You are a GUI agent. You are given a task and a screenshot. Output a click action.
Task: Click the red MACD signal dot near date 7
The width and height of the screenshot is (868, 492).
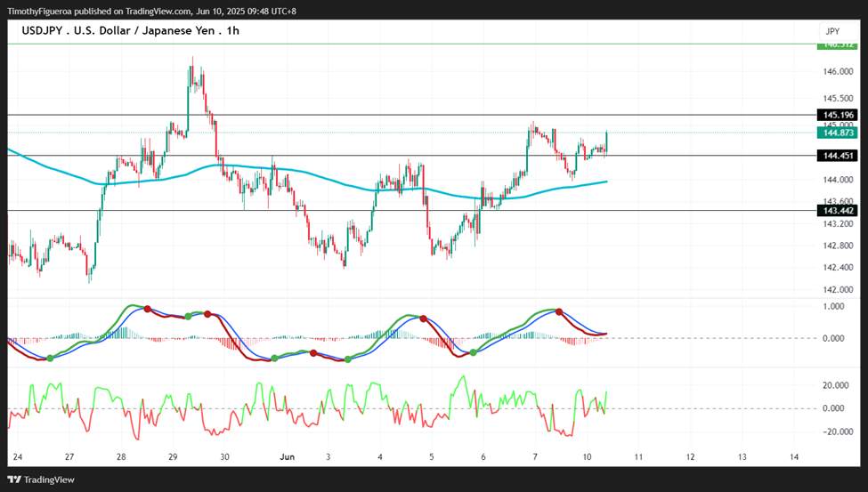[559, 312]
